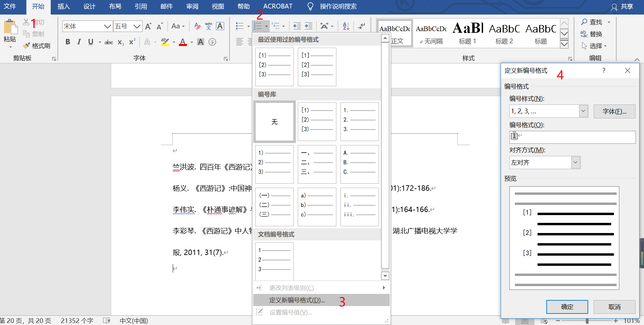Click inside the 编号格式 input field

click(572, 137)
